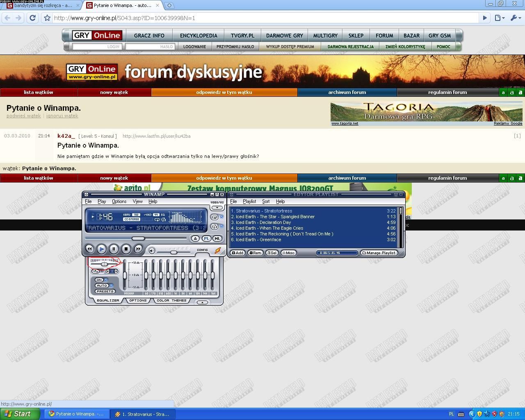Bookmark this page with the star icon
The image size is (525, 420).
[47, 18]
